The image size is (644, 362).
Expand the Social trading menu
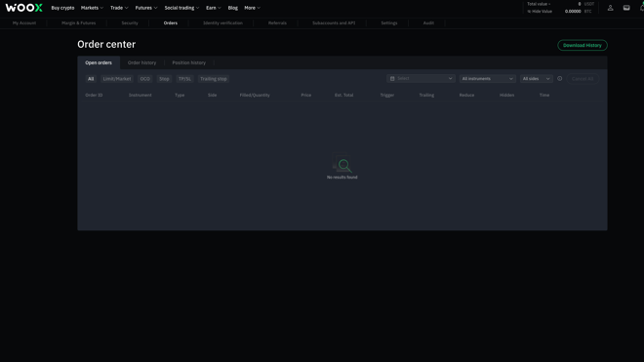click(181, 8)
